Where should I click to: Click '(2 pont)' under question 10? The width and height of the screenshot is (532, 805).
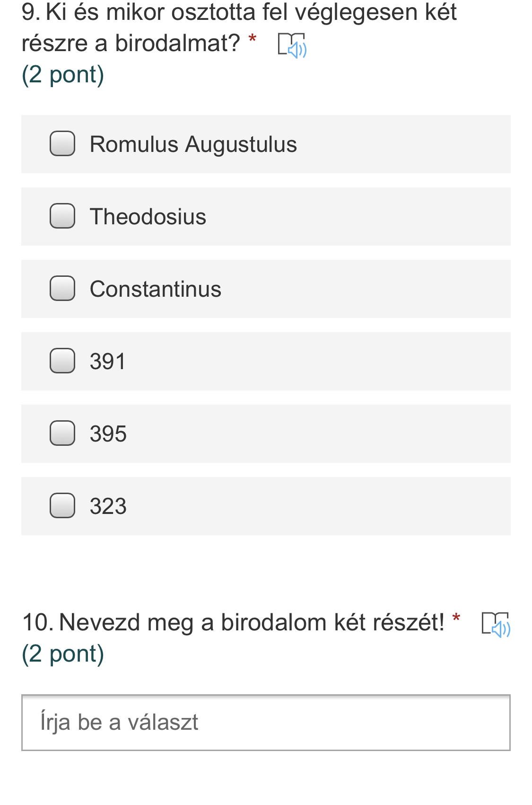pos(63,654)
